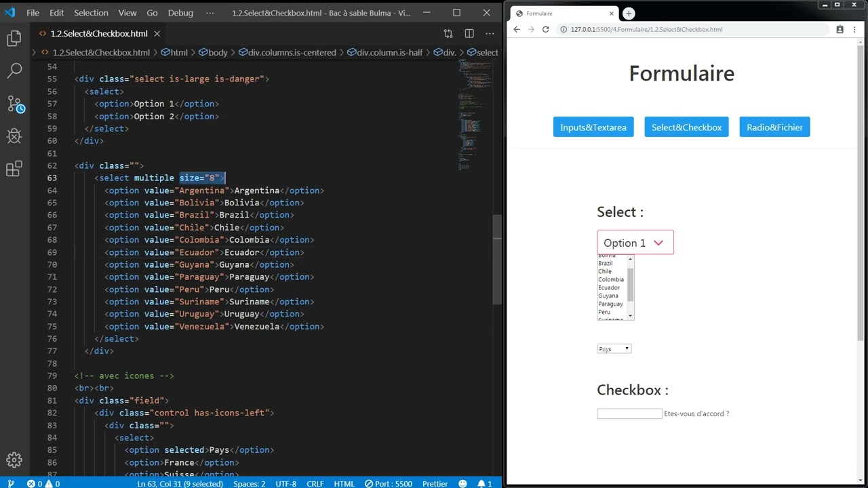Image resolution: width=868 pixels, height=488 pixels.
Task: Reload the browser page
Action: click(545, 29)
